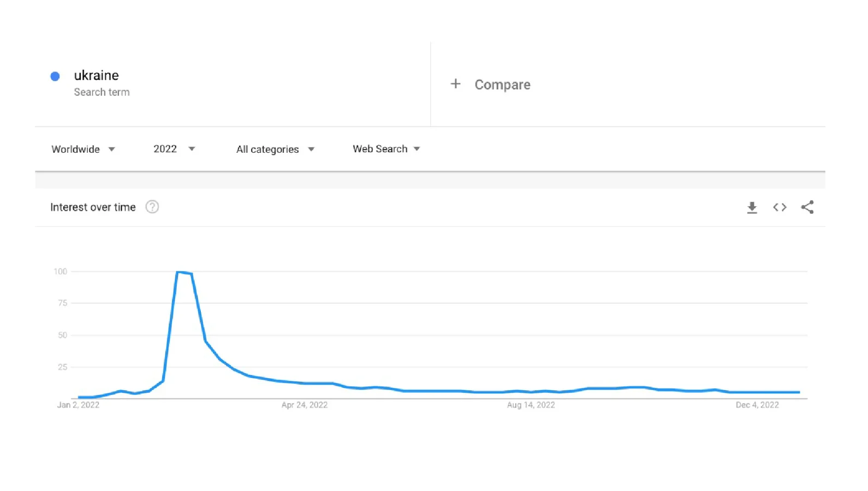Click the blue ukraine color dot
Screen dimensions: 868x491
(x=55, y=76)
